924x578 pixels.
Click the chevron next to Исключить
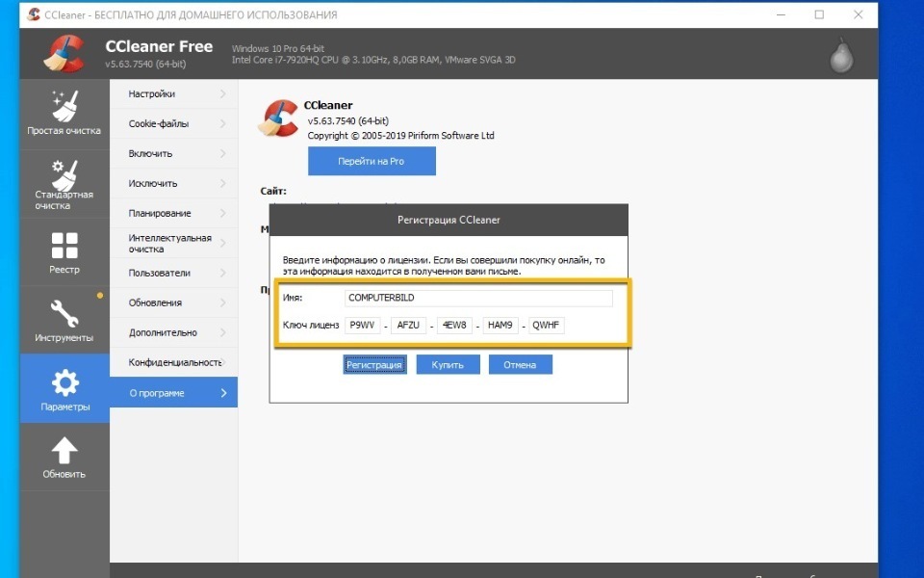(223, 183)
